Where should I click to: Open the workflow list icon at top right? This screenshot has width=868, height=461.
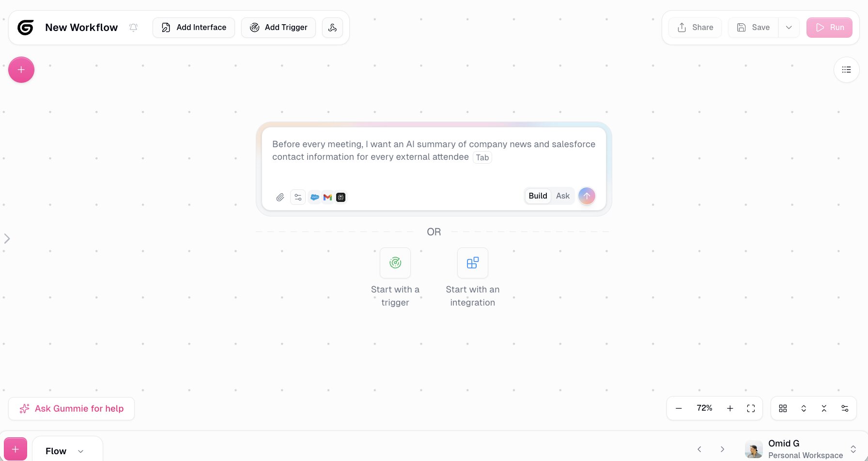(x=846, y=69)
